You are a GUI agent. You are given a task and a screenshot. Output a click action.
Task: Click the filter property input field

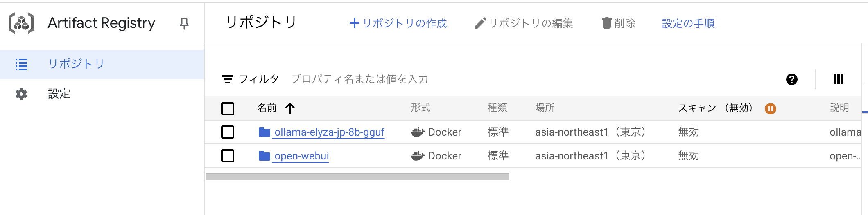[359, 79]
